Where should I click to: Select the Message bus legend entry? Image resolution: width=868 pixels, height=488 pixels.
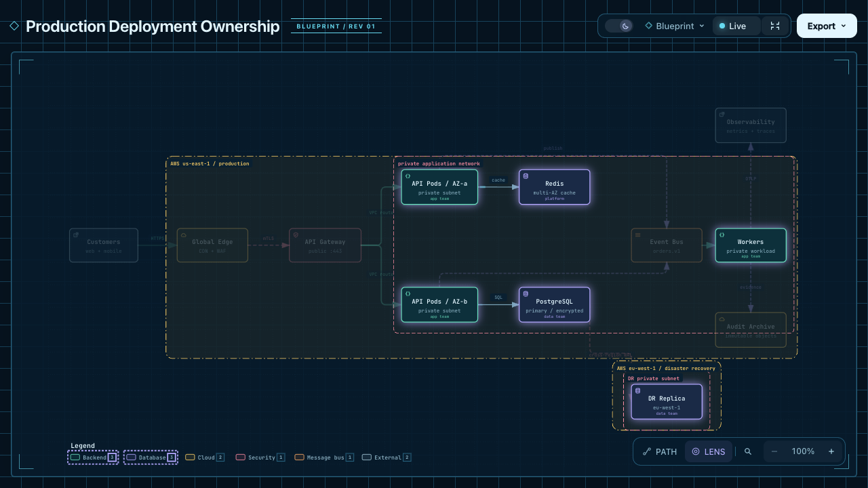324,457
